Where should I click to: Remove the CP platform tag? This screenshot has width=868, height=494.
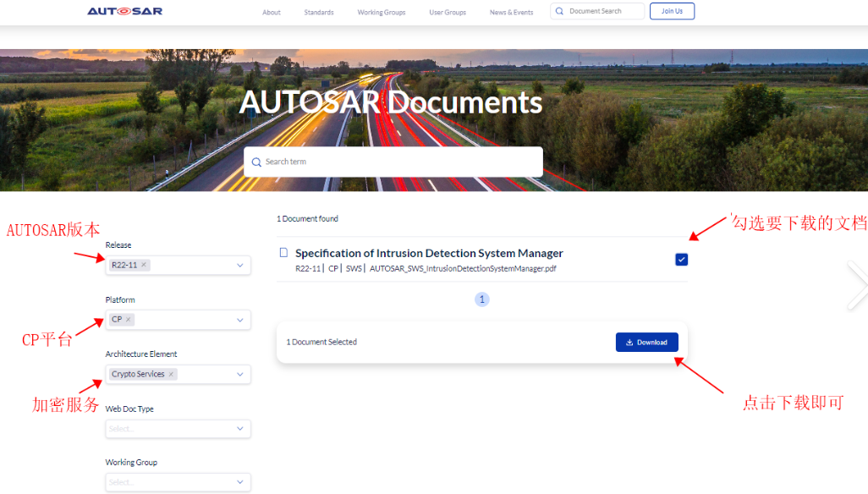[129, 319]
